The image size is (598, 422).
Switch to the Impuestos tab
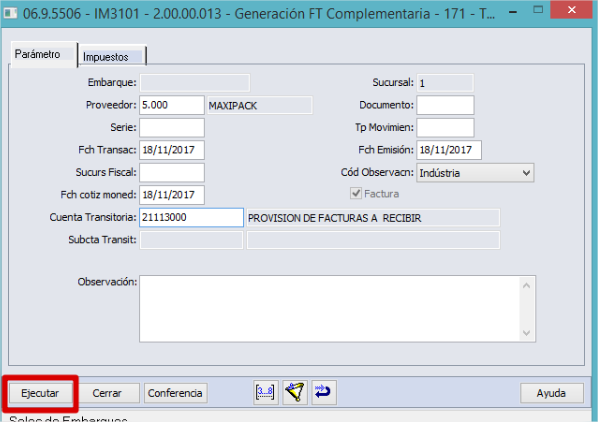[x=112, y=56]
